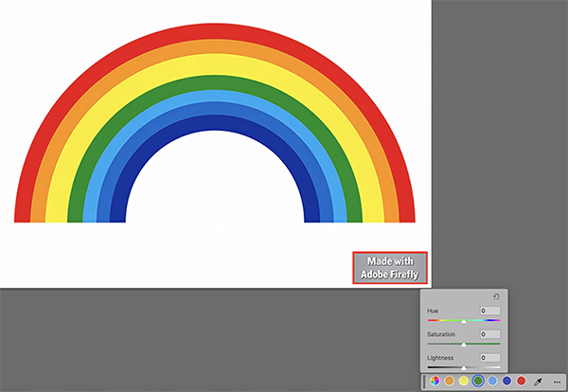
Task: Click the yellow band of the rainbow
Action: click(215, 64)
